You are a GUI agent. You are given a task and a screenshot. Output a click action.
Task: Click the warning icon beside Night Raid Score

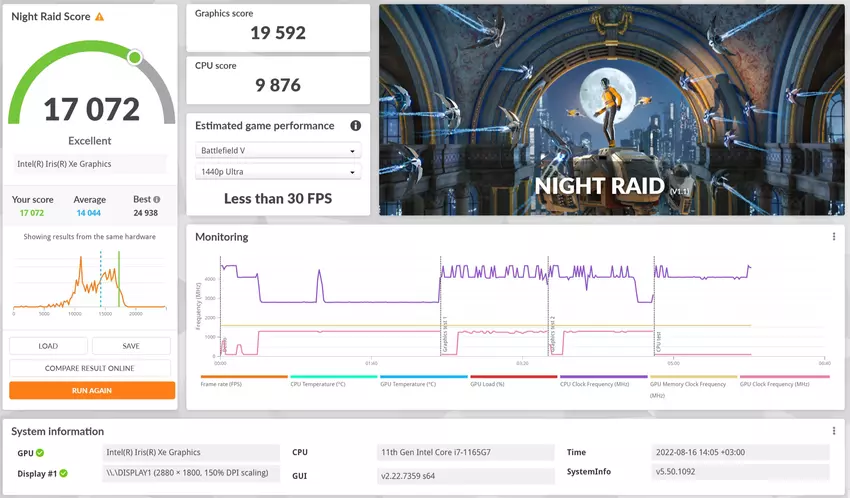pos(99,17)
